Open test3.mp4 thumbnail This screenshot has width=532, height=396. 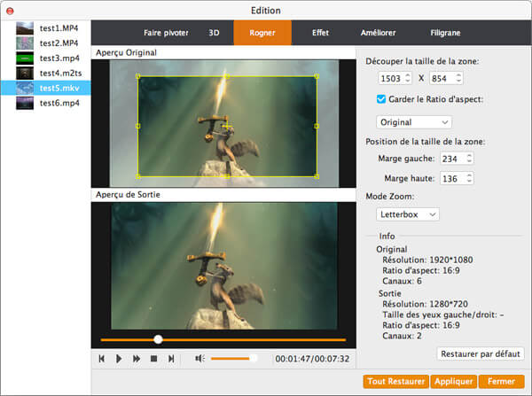tap(25, 58)
